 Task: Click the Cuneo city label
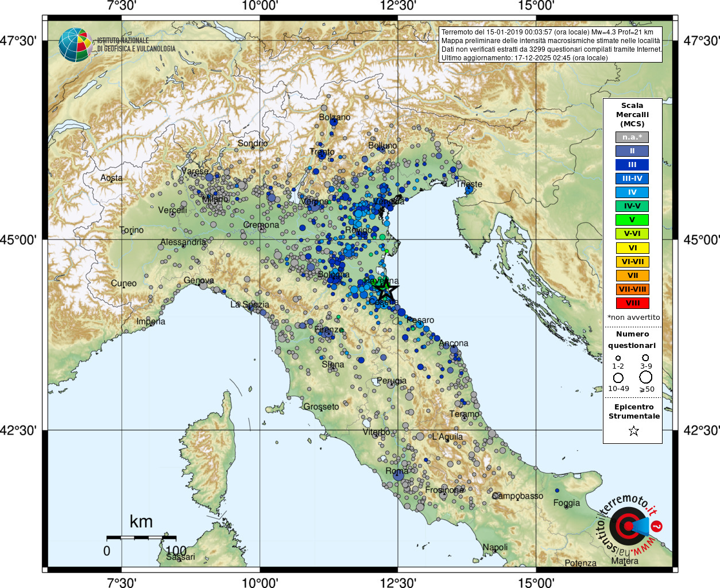(123, 283)
